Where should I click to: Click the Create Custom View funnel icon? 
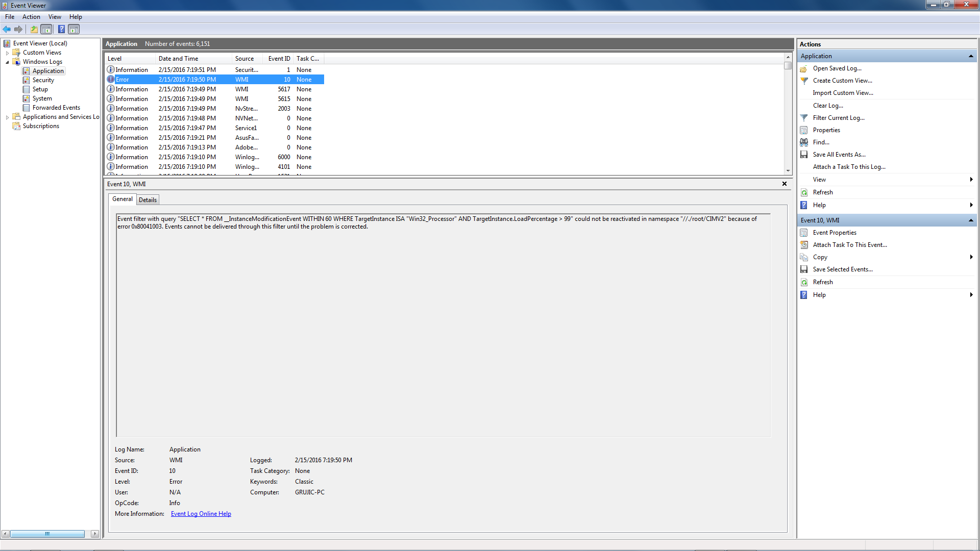(x=804, y=81)
